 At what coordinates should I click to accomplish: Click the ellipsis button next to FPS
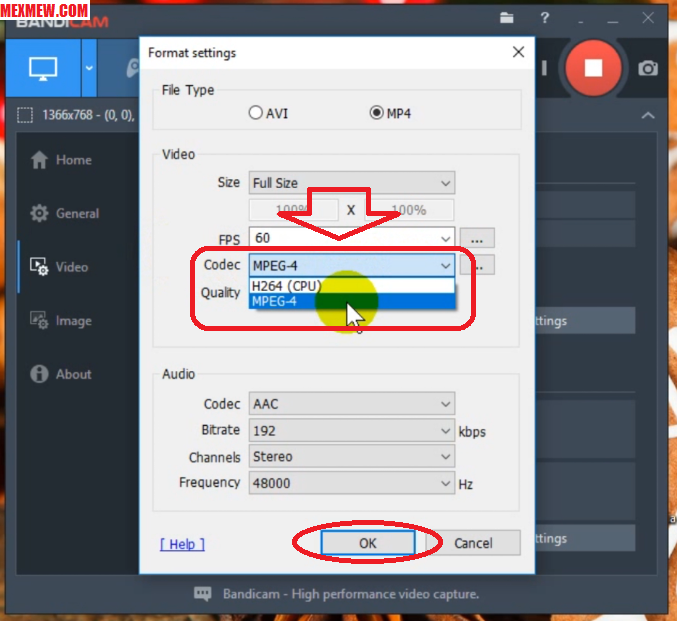(477, 238)
